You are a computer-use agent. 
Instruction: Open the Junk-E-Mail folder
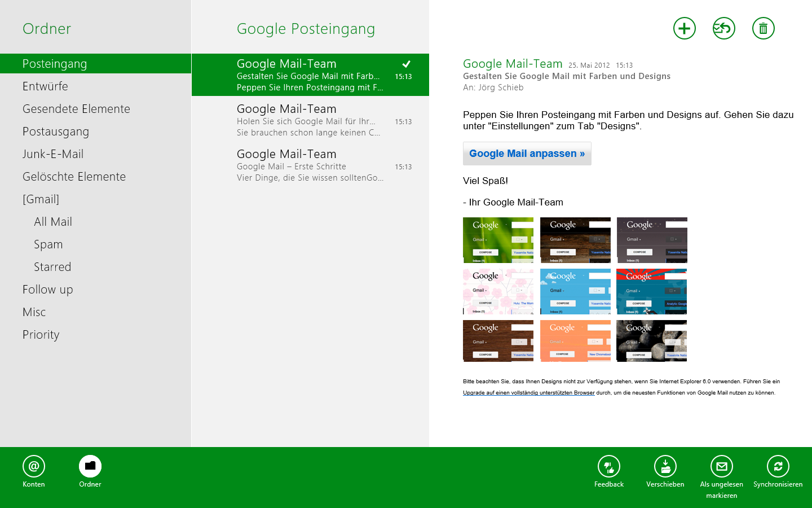pos(96,154)
